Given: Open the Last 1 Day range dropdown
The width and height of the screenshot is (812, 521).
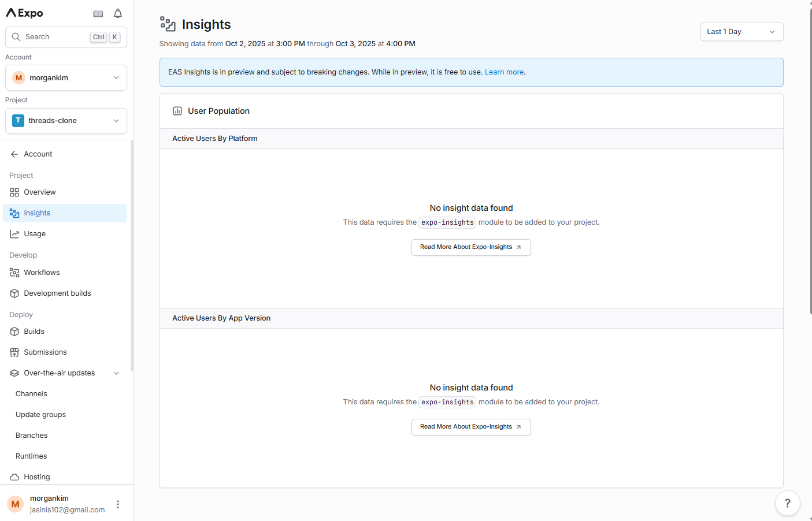Looking at the screenshot, I should click(x=741, y=32).
